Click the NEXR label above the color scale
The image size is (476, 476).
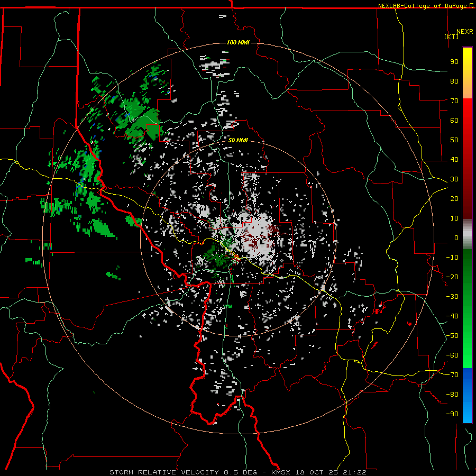click(x=465, y=32)
